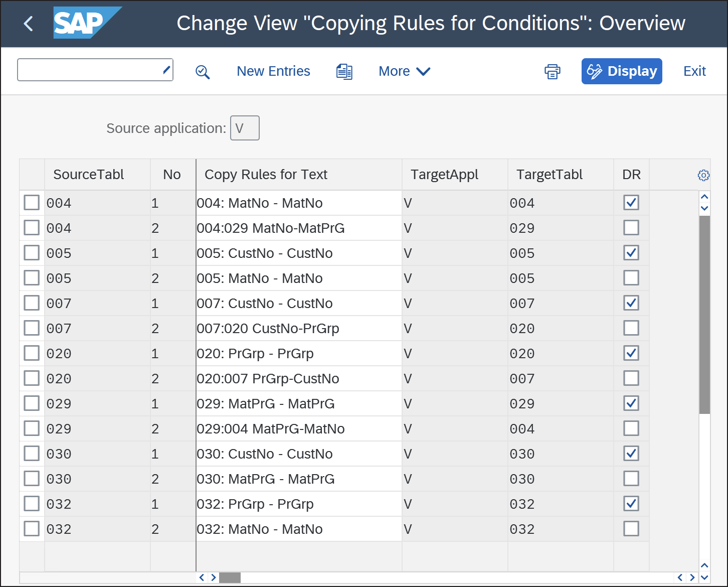This screenshot has height=587, width=728.
Task: Uncheck DR for 007: CustNo - CustNo
Action: (x=631, y=303)
